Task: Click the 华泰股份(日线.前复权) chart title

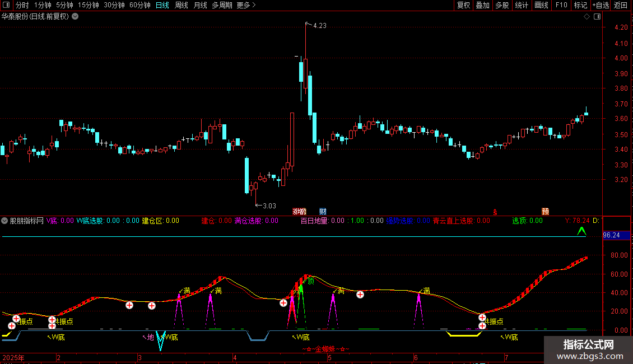Action: [35, 17]
